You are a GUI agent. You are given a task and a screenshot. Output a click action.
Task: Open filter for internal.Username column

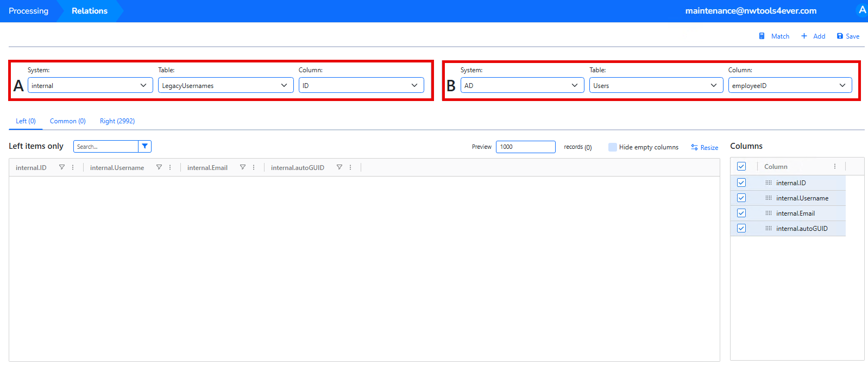[x=159, y=167]
